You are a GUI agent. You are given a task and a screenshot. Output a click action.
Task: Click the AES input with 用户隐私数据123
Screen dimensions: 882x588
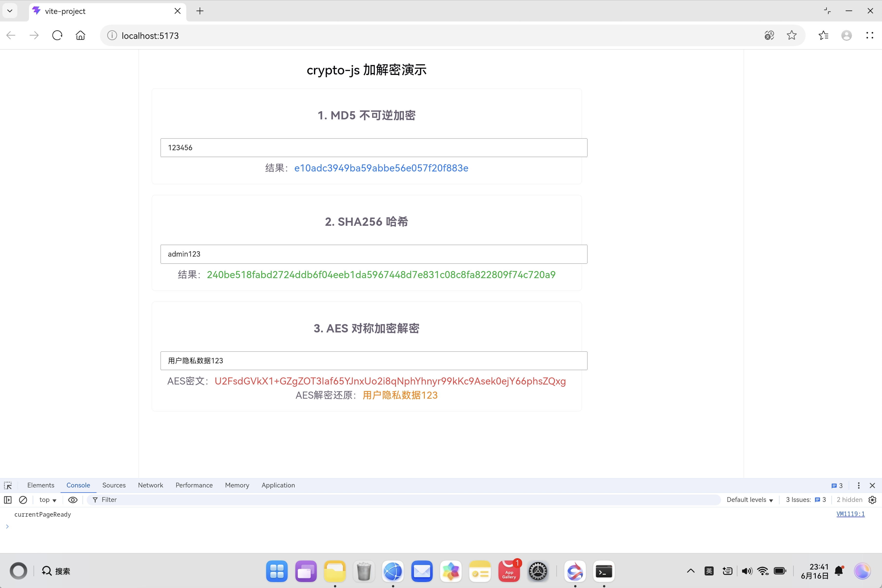(x=373, y=361)
